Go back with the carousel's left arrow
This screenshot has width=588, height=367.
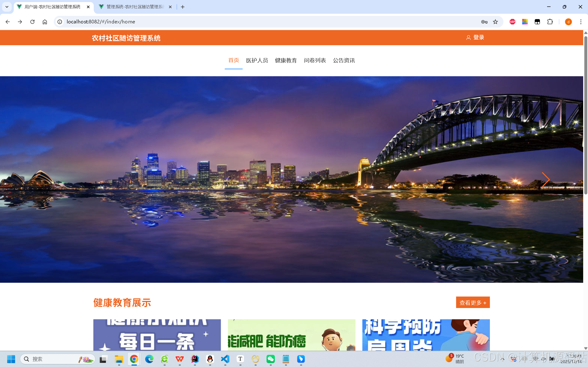(38, 180)
